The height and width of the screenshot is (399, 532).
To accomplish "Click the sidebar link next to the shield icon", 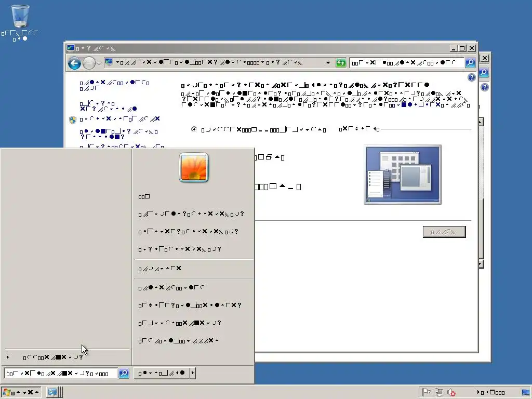I will (120, 119).
